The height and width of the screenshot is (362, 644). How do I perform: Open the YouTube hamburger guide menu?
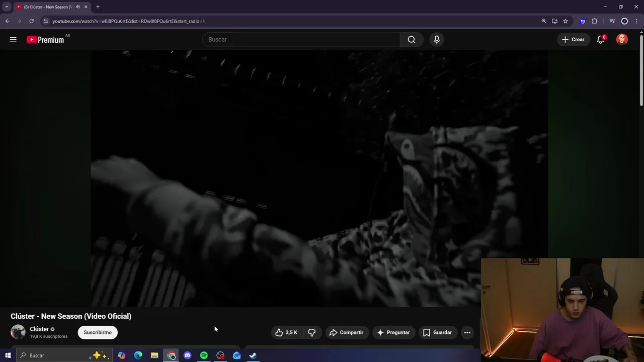13,40
